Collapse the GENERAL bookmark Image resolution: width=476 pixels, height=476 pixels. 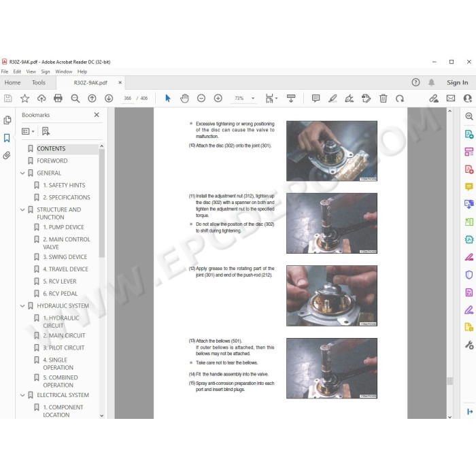(x=22, y=173)
